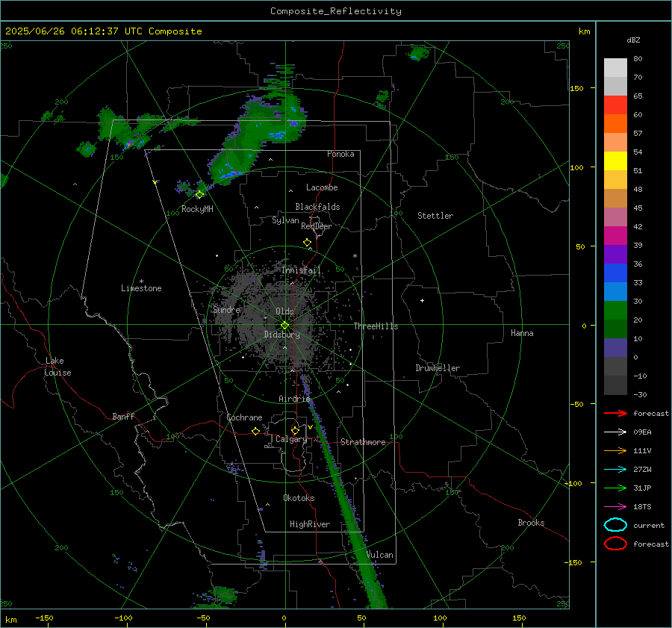This screenshot has width=672, height=628.
Task: Select the Strathmore label on the map
Action: (x=364, y=442)
